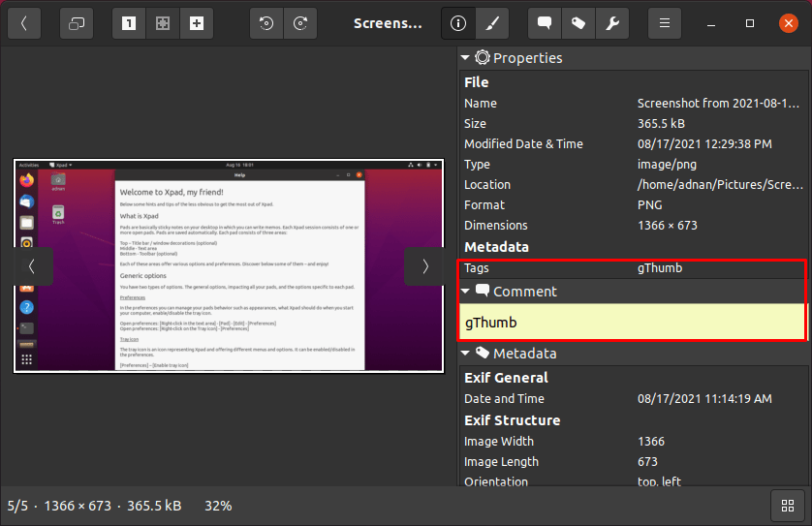812x526 pixels.
Task: Click the Image Width value 1366
Action: 651,441
